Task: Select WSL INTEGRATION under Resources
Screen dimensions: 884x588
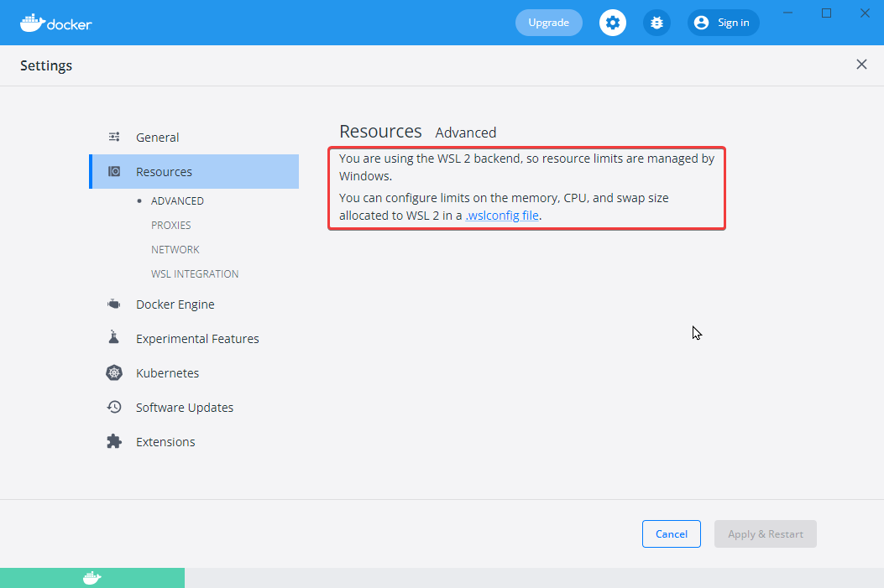Action: (x=195, y=273)
